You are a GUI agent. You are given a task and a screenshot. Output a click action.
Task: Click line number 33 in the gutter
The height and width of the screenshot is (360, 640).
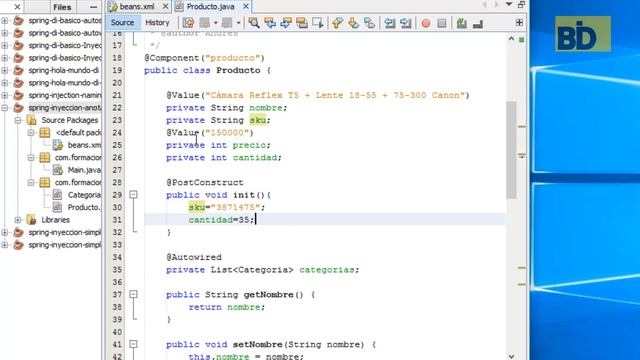tap(117, 245)
